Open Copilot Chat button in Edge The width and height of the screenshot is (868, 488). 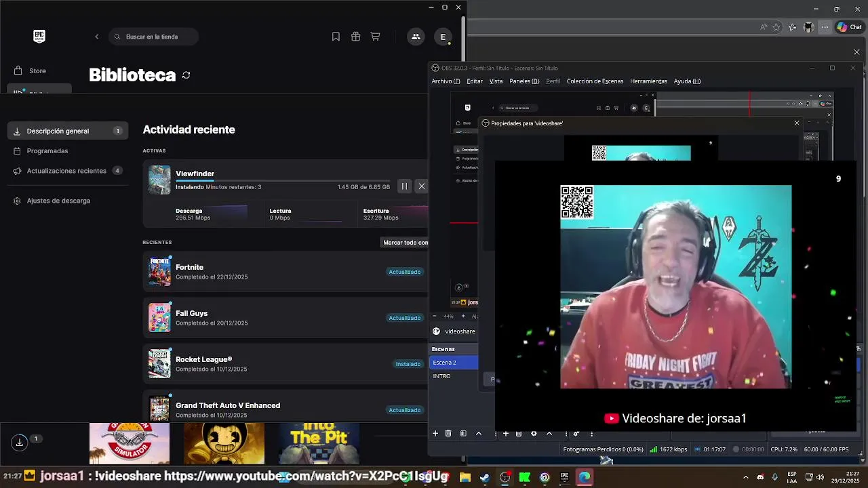pos(849,27)
